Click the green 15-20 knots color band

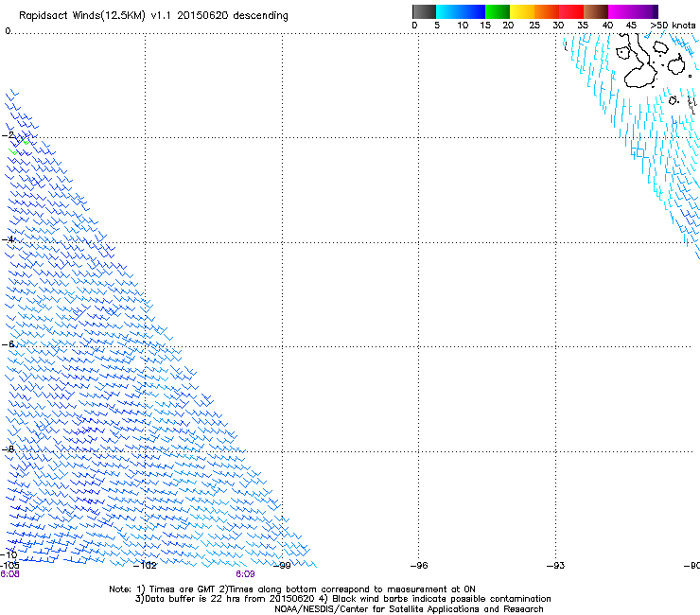498,11
